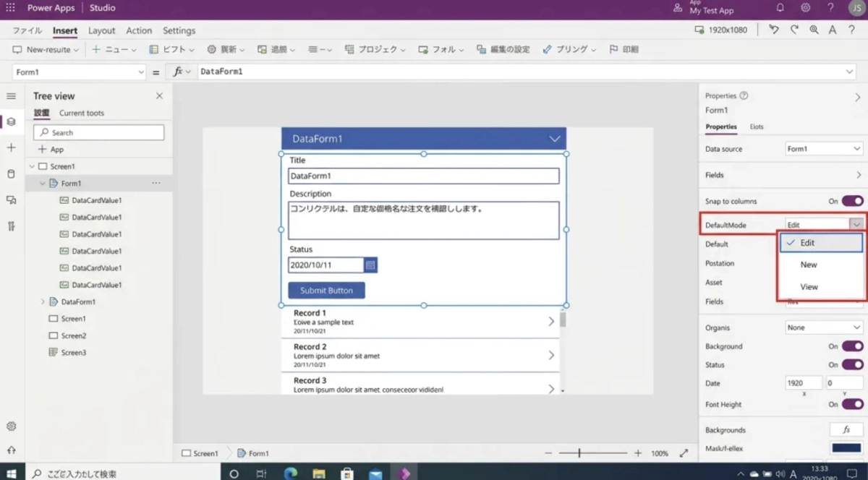The height and width of the screenshot is (480, 868).
Task: Open the calendar picker beside Status date
Action: pos(370,265)
